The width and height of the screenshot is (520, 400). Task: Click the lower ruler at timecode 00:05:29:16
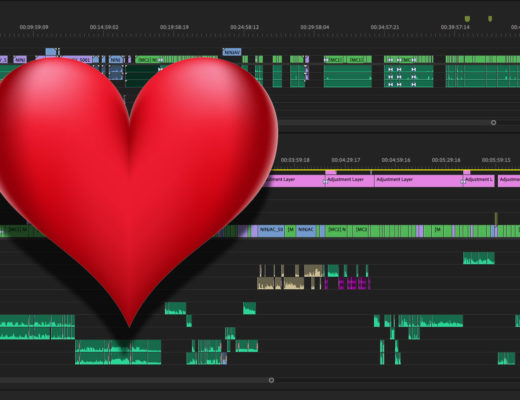[x=446, y=160]
